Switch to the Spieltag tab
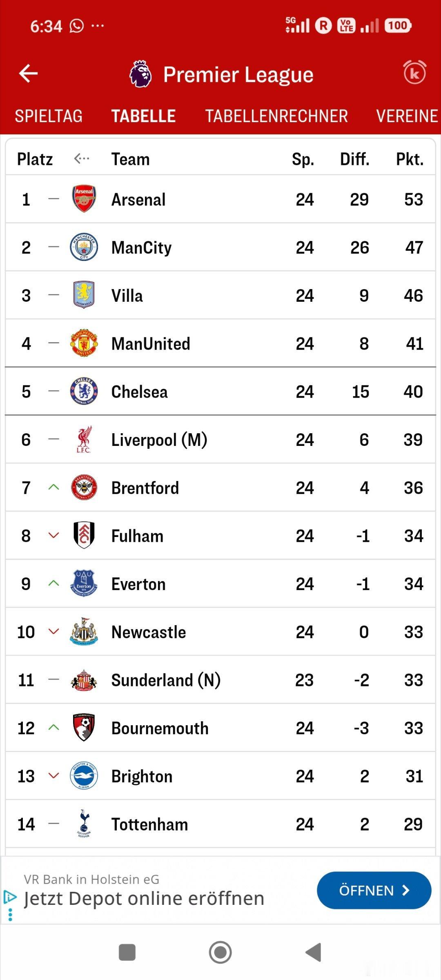441x980 pixels. pos(49,116)
